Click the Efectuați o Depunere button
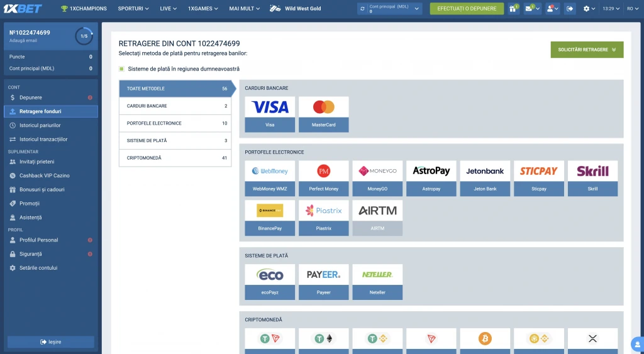This screenshot has height=354, width=644. click(x=467, y=9)
